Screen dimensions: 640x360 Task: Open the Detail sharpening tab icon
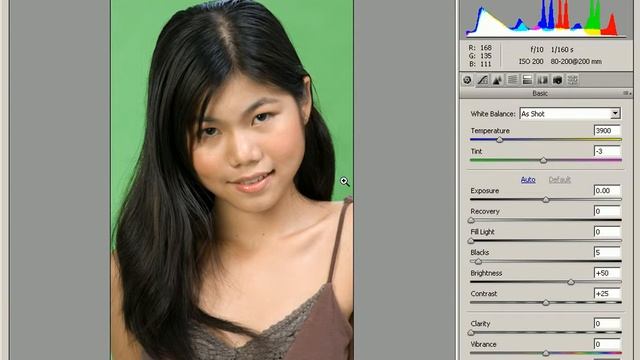(x=497, y=80)
